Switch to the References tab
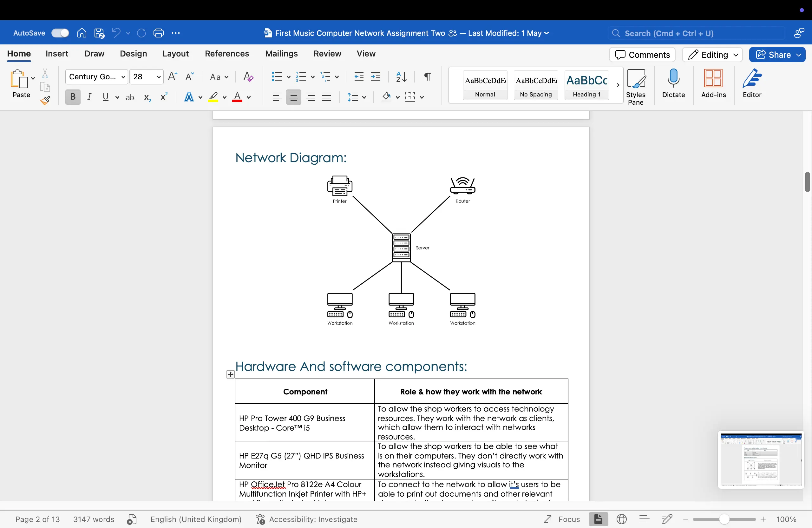The height and width of the screenshot is (528, 812). (x=227, y=54)
